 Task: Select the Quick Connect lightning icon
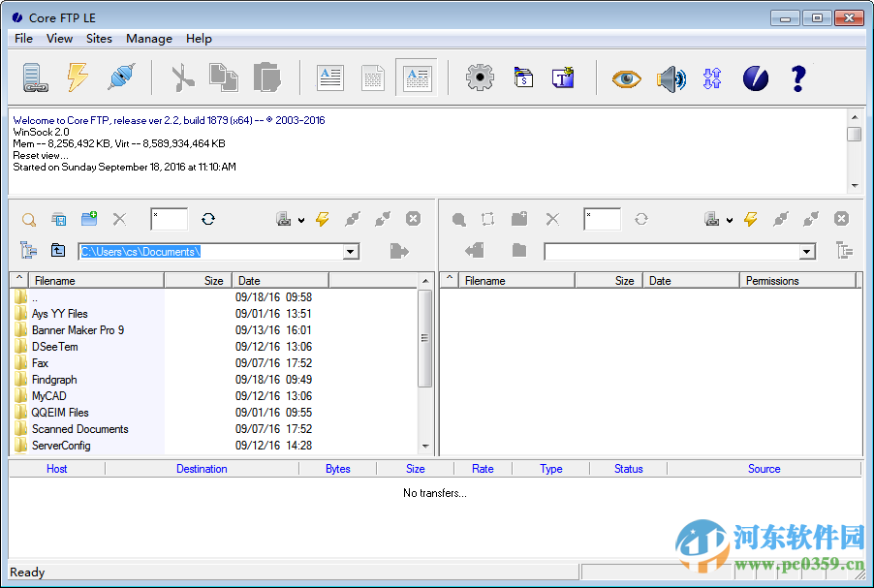pyautogui.click(x=78, y=77)
